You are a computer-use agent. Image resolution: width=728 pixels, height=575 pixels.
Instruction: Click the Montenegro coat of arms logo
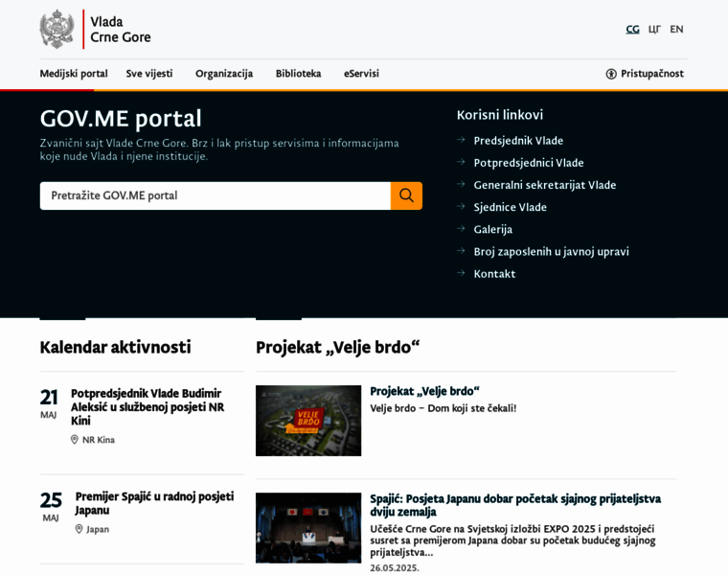(x=57, y=30)
